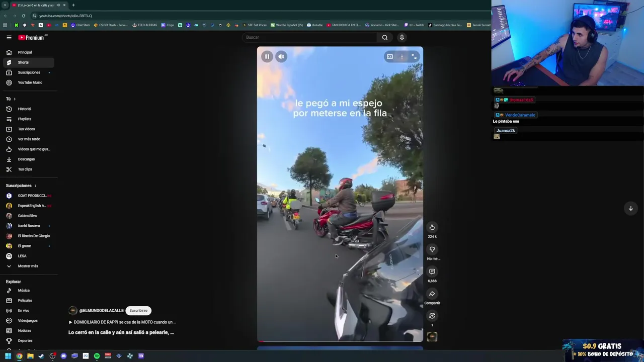Search with the magnifying glass button
644x362 pixels.
(385, 37)
